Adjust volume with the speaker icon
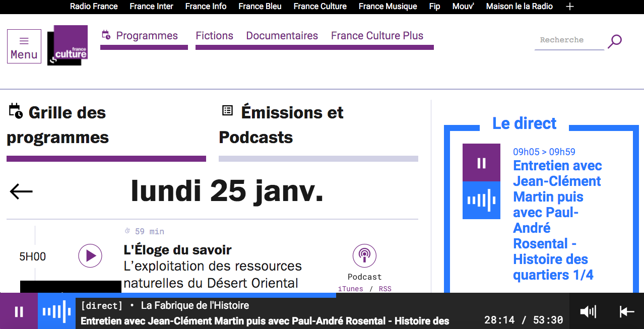Viewport: 644px width, 329px height. [x=587, y=311]
